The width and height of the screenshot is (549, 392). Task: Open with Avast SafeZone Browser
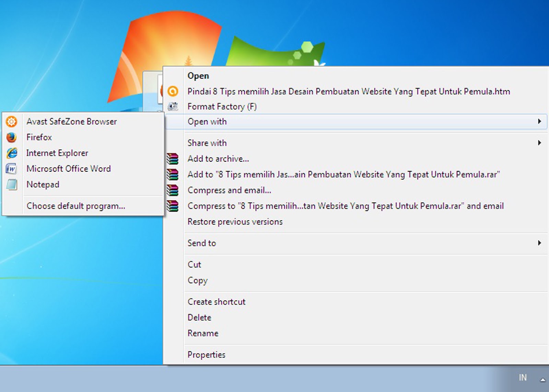click(x=83, y=122)
